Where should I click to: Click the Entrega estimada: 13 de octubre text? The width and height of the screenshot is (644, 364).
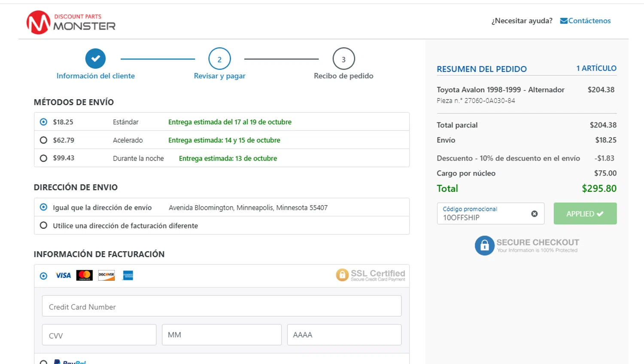(x=228, y=158)
